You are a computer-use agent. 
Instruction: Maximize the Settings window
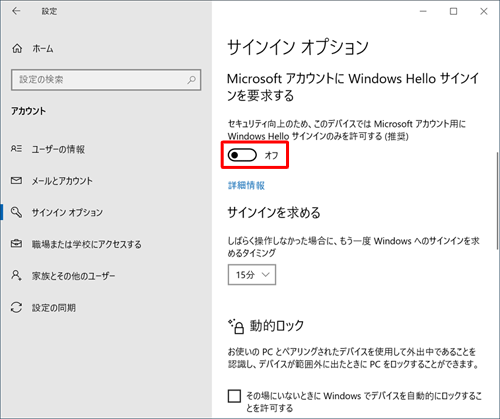(453, 11)
